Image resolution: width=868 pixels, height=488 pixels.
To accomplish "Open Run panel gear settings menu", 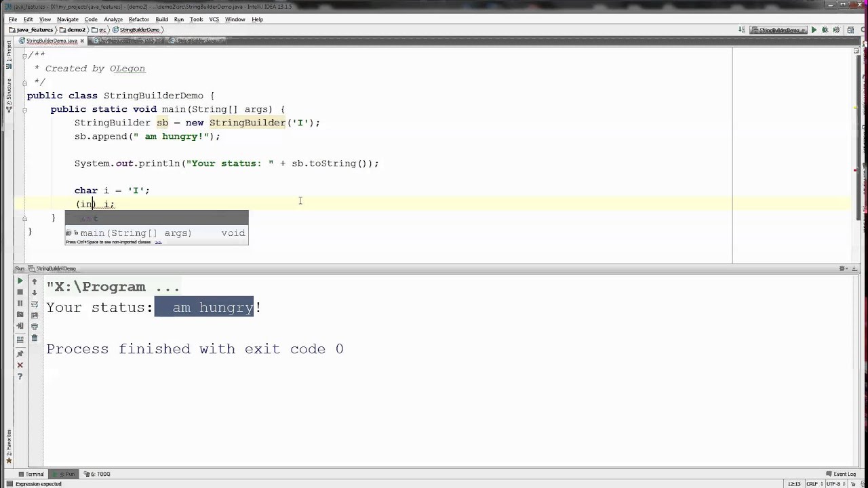I will click(x=844, y=268).
